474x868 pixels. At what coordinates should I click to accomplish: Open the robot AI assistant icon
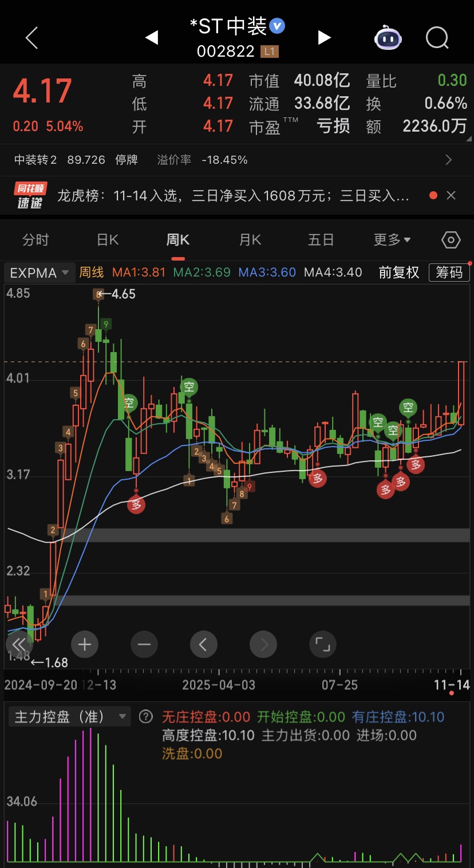tap(388, 38)
